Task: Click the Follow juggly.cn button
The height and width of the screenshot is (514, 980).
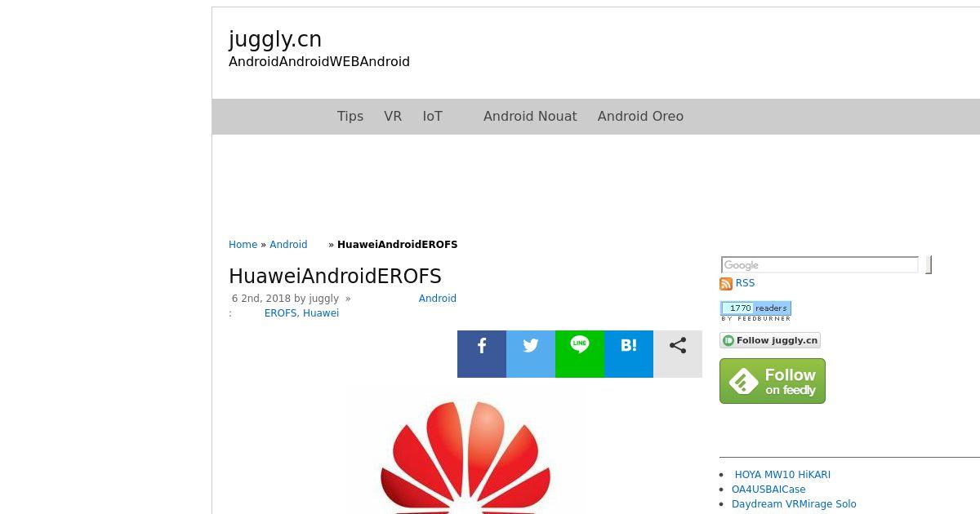Action: coord(770,340)
